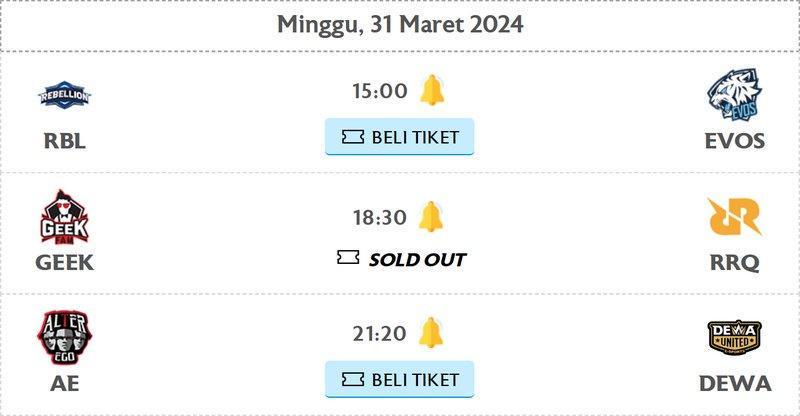Toggle reminder bell for 21:20 match
Image resolution: width=800 pixels, height=416 pixels.
pos(431,333)
